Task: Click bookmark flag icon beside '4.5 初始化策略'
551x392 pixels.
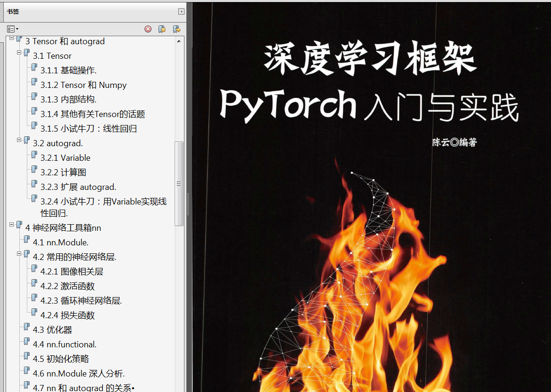Action: click(x=26, y=356)
